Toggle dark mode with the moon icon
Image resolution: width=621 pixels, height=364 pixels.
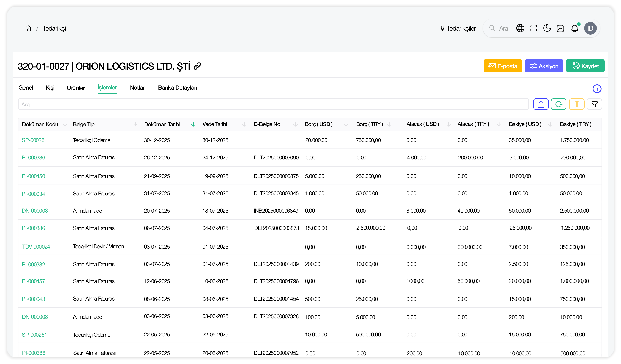(547, 28)
